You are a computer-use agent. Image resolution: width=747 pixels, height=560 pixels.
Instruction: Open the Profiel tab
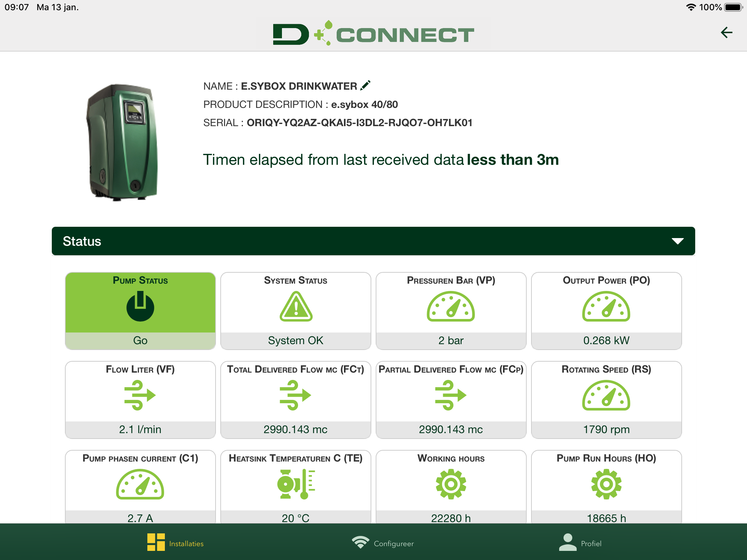click(x=580, y=542)
